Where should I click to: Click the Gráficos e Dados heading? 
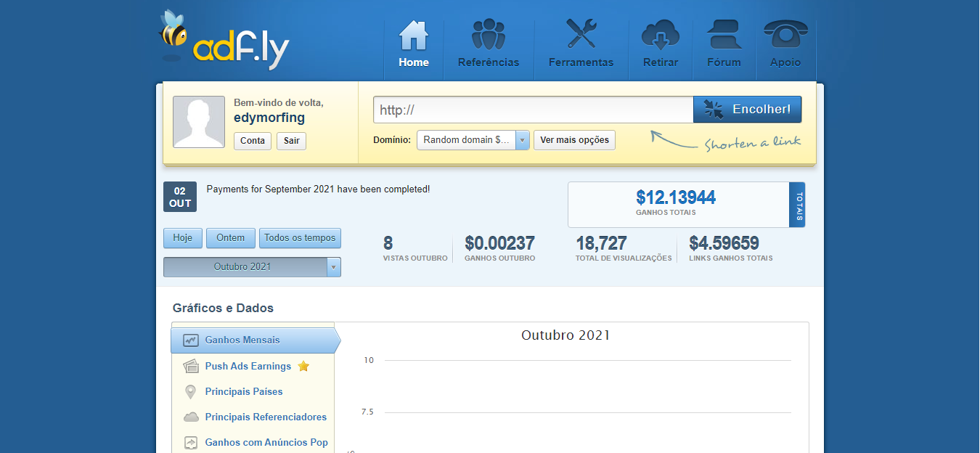point(223,309)
